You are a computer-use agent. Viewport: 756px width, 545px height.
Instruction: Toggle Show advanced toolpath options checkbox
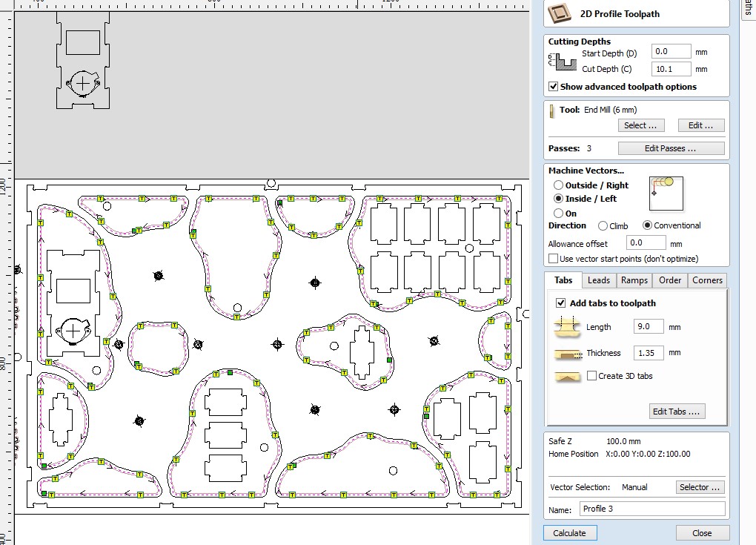click(x=554, y=87)
